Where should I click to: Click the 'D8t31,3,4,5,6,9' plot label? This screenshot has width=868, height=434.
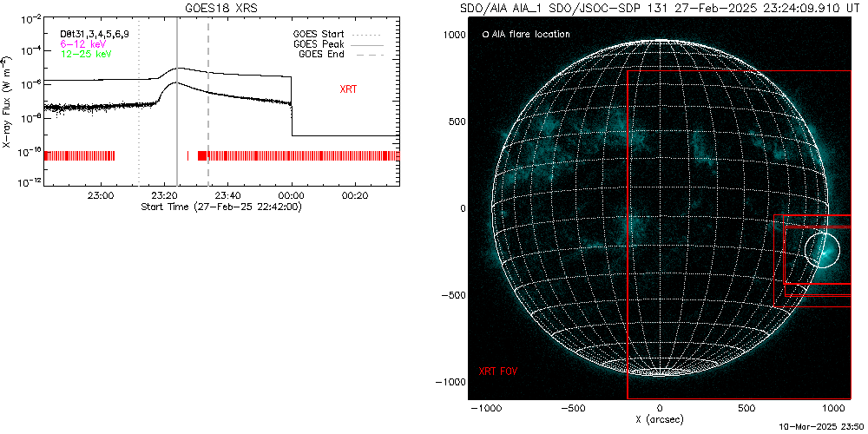[x=95, y=34]
